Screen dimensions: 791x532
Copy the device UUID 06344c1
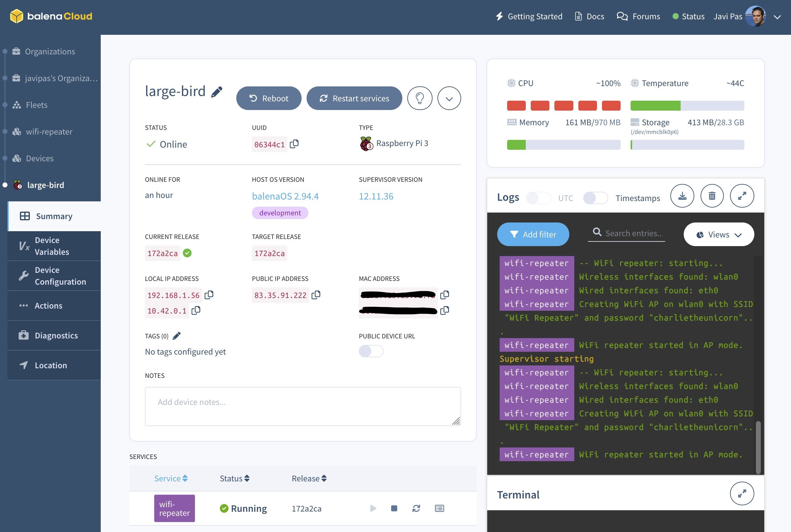[294, 144]
